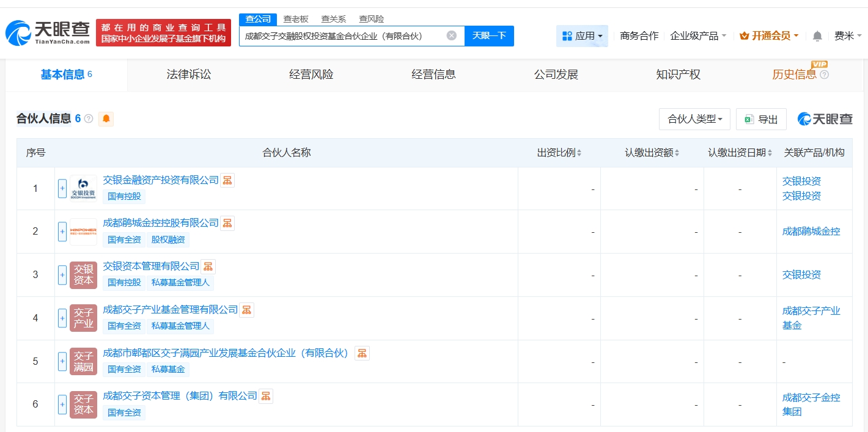The height and width of the screenshot is (432, 868).
Task: Click the red promotional banner near logo
Action: 164,33
